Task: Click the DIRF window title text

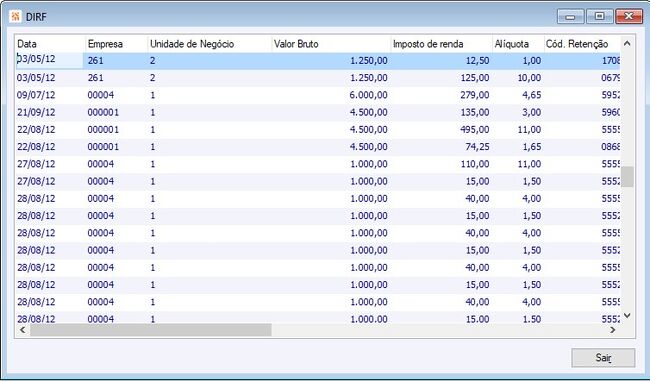Action: click(x=36, y=17)
